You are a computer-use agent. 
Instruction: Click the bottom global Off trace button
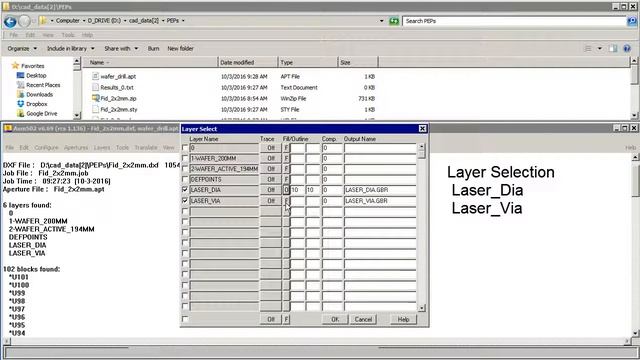271,319
